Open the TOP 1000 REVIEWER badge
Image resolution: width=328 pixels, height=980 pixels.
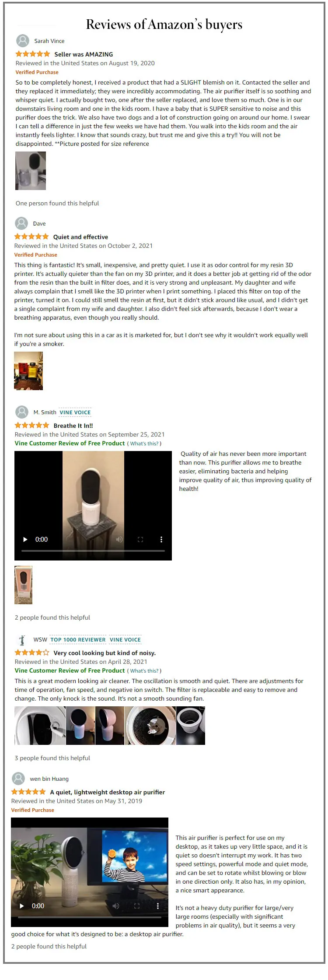[x=78, y=640]
